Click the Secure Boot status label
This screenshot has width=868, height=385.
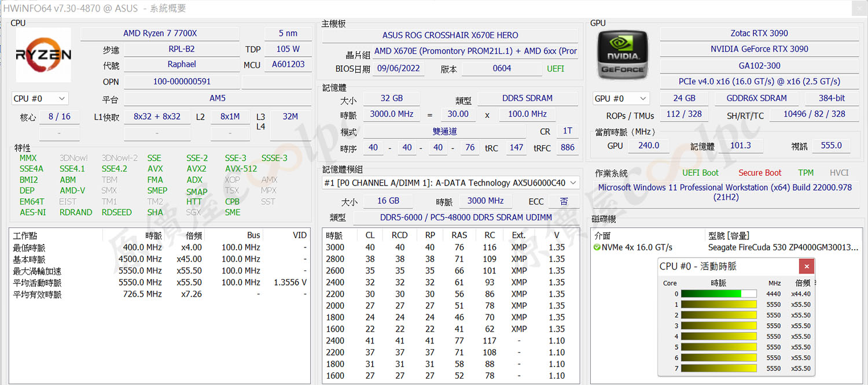click(x=760, y=173)
